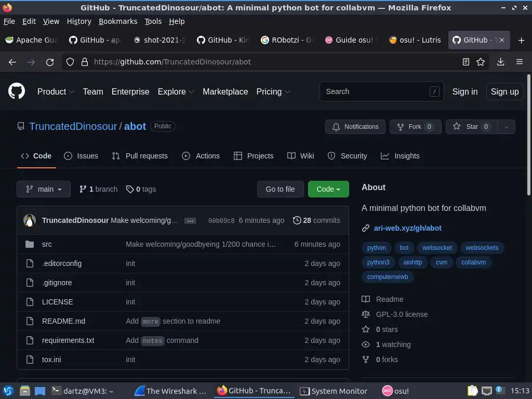Click the GitHub Octocat logo
532x399 pixels.
pyautogui.click(x=17, y=91)
